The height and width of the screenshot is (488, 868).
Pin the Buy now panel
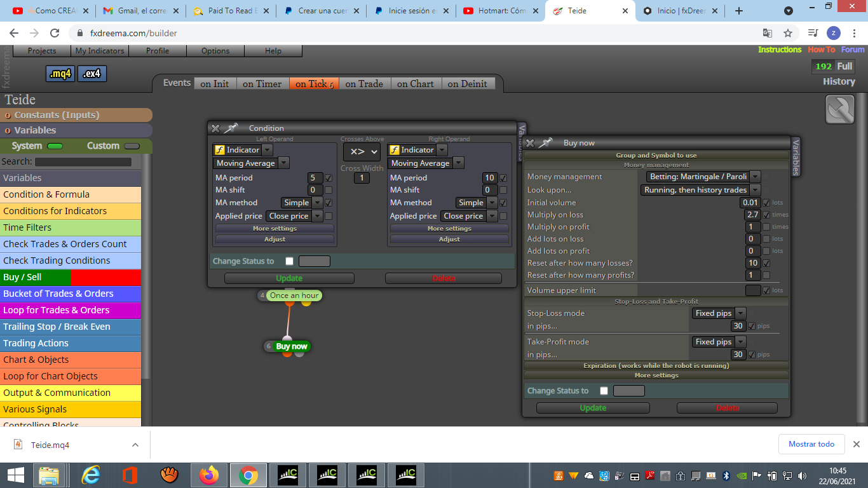pos(545,143)
